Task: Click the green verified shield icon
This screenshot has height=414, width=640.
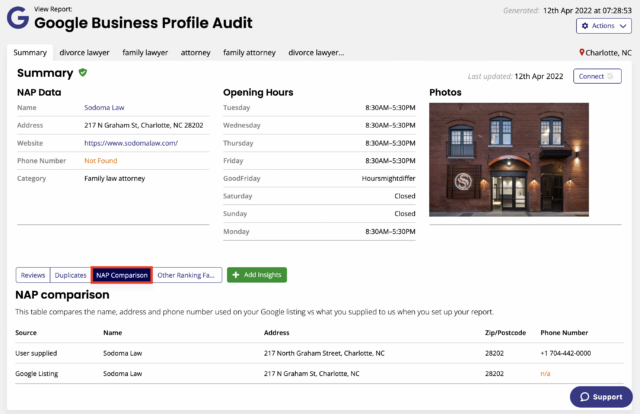Action: 83,73
